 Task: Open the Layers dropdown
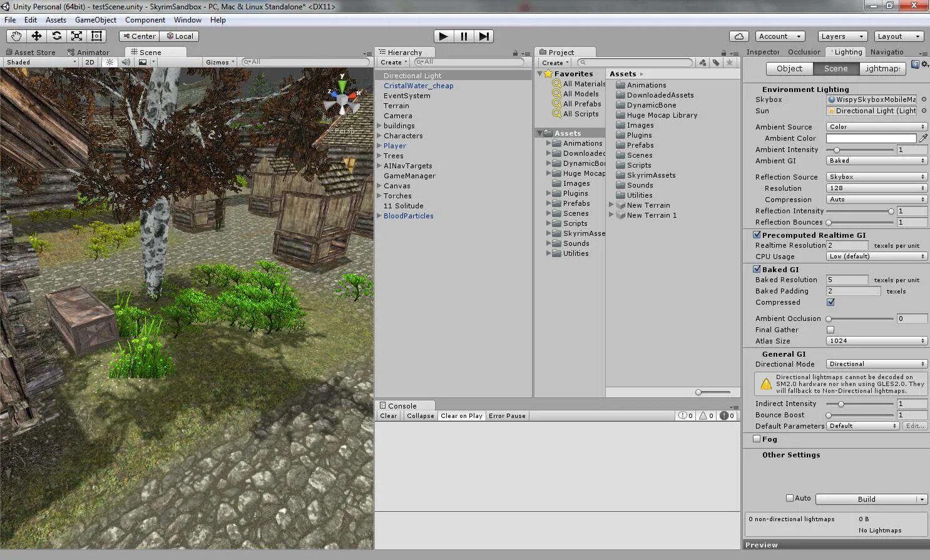tap(842, 36)
